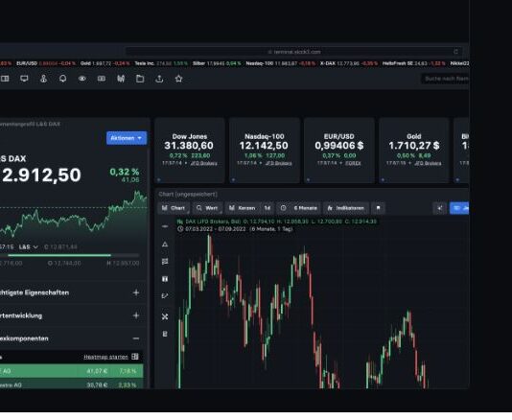Click the blue button at chart toolbar's right end

click(459, 208)
